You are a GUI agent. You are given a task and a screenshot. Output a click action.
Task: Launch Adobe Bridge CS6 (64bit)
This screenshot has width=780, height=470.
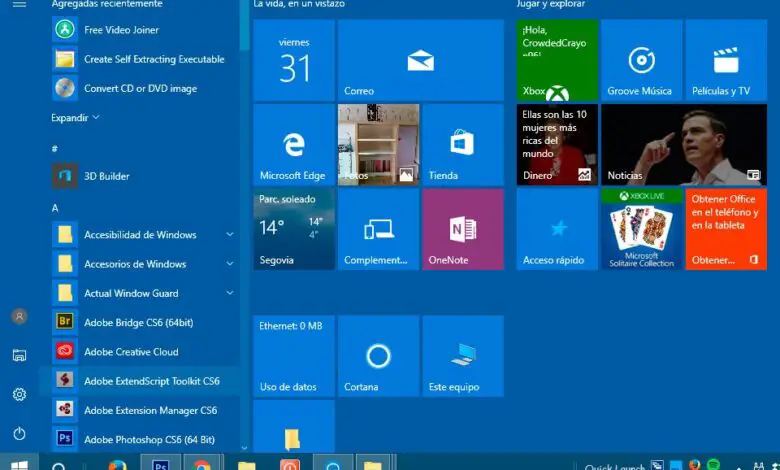tap(139, 323)
